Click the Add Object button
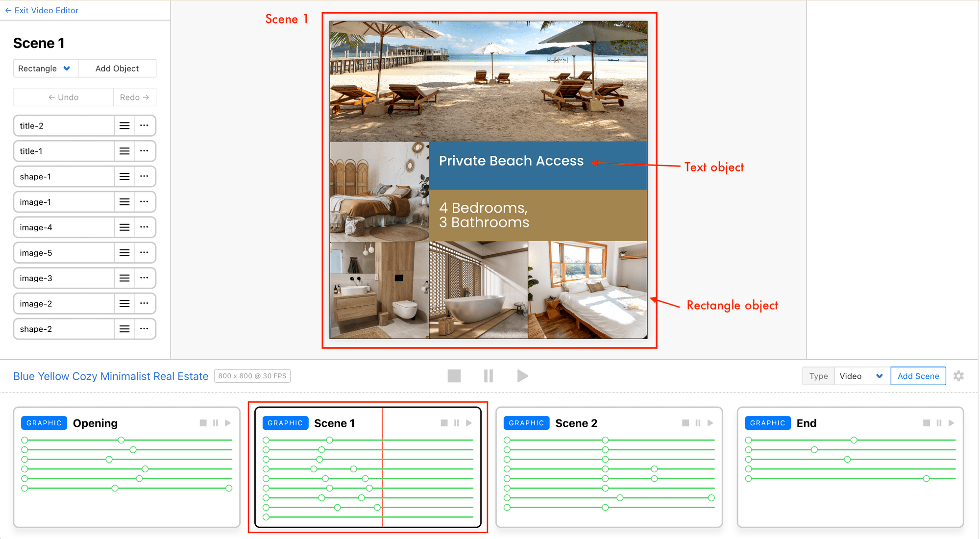 117,69
